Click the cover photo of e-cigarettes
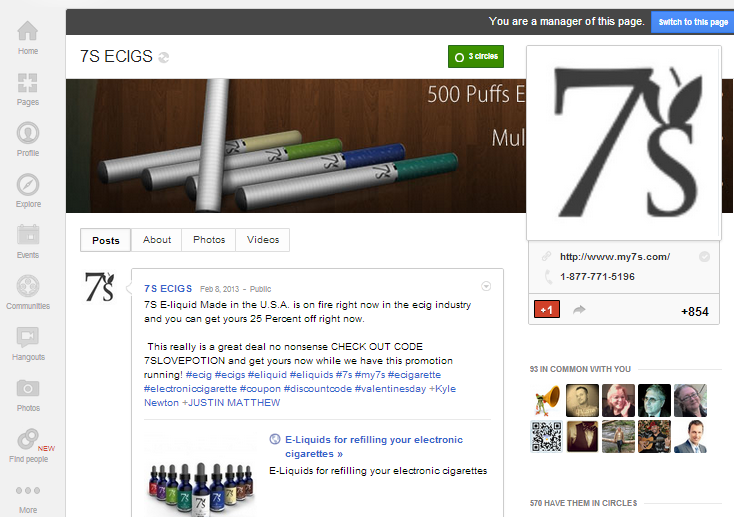Image resolution: width=734 pixels, height=517 pixels. (x=296, y=146)
